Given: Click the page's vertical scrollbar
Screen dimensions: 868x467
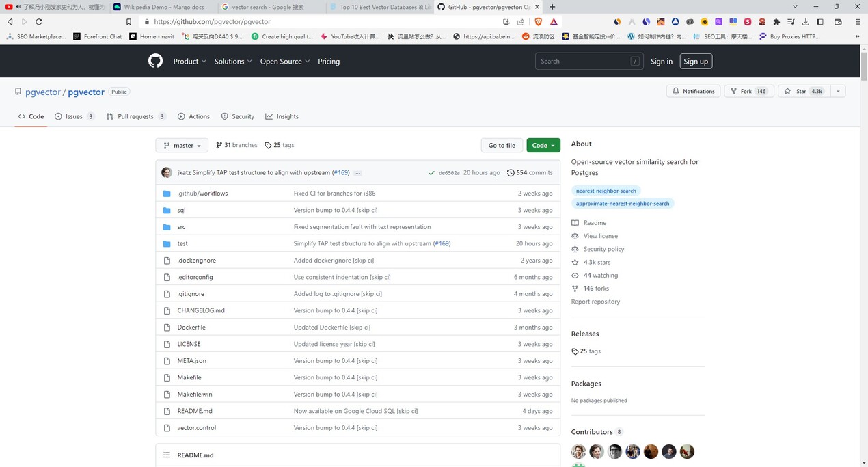Looking at the screenshot, I should pyautogui.click(x=863, y=205).
